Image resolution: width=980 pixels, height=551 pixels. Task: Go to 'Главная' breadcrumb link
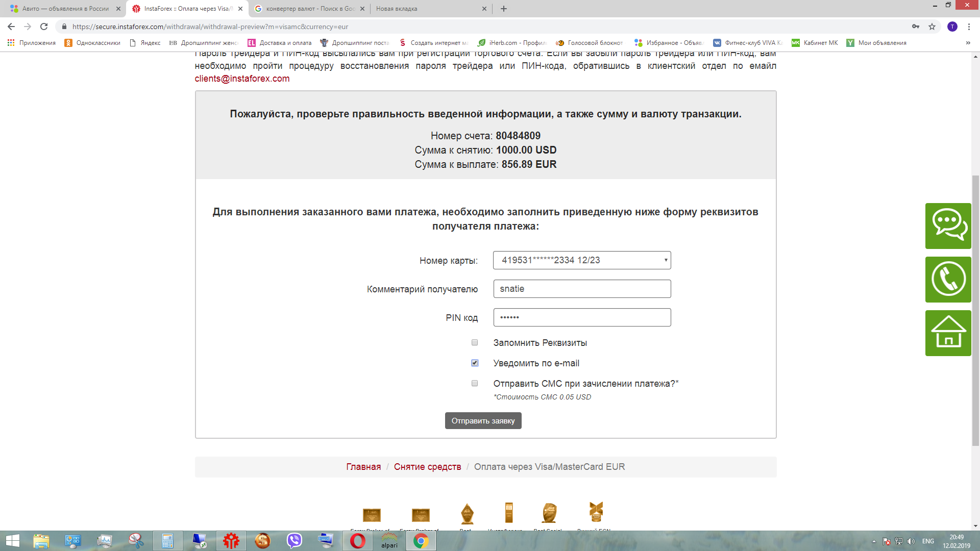pos(363,467)
